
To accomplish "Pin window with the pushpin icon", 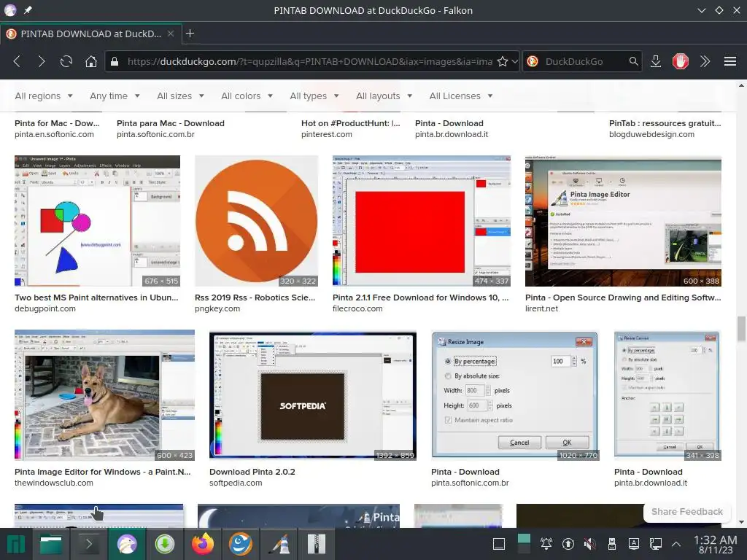I will pyautogui.click(x=28, y=10).
